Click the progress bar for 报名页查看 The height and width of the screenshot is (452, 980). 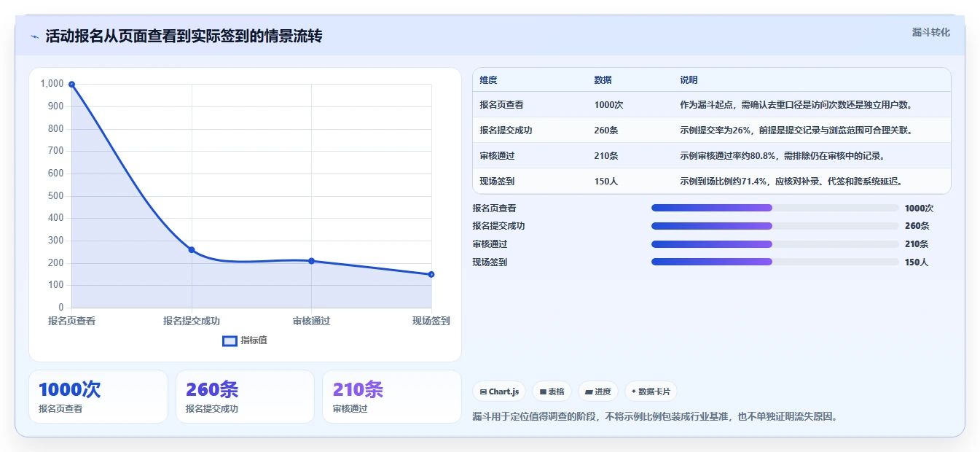pyautogui.click(x=775, y=208)
